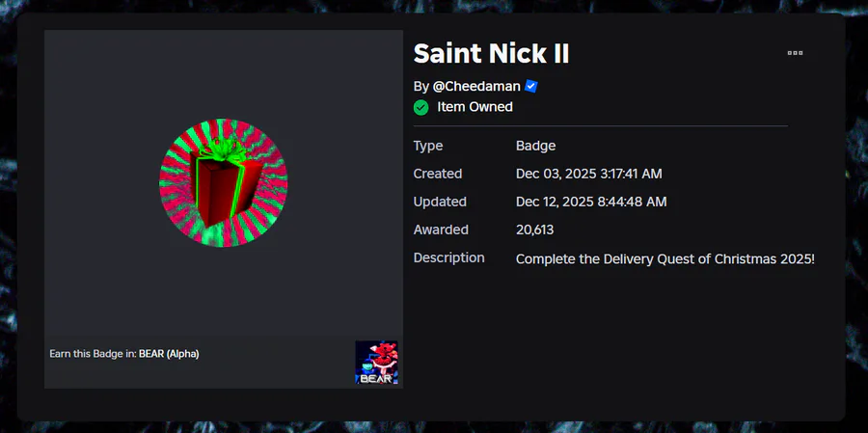Click the Type field label
Screen dimensions: 868x433
click(428, 146)
